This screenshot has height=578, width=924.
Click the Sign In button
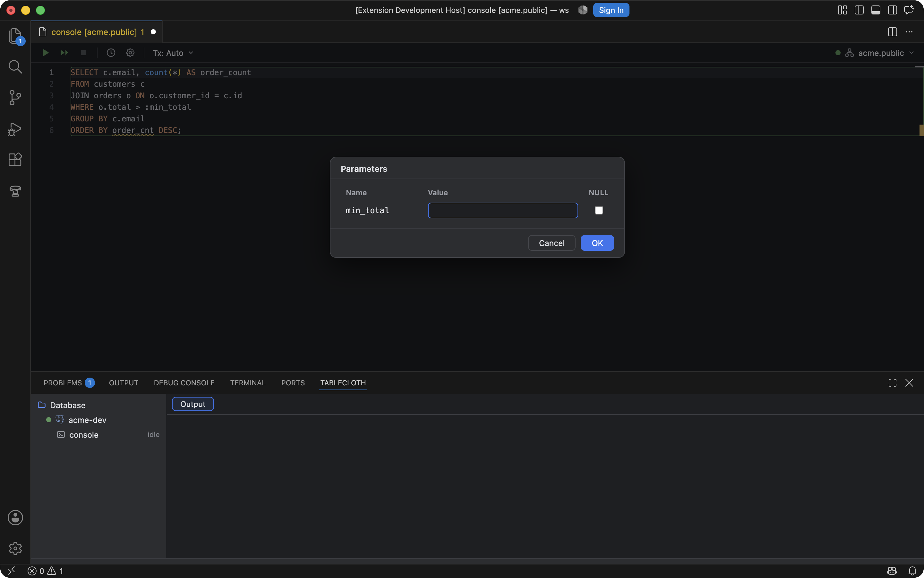click(611, 10)
